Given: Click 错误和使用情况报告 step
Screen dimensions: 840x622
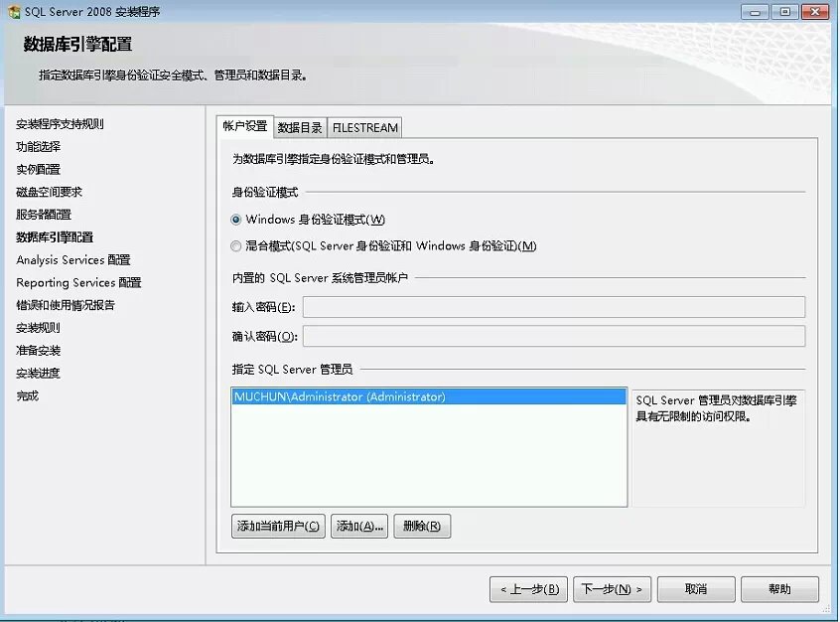Looking at the screenshot, I should (x=66, y=305).
